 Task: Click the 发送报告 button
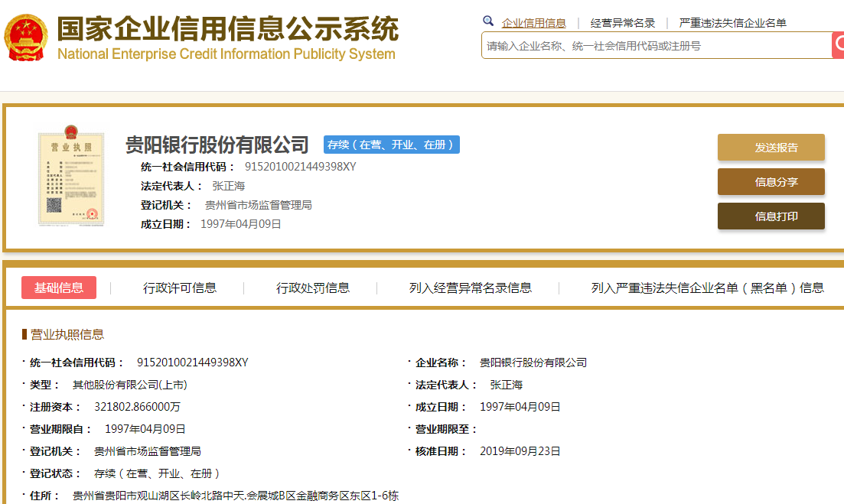pos(771,148)
